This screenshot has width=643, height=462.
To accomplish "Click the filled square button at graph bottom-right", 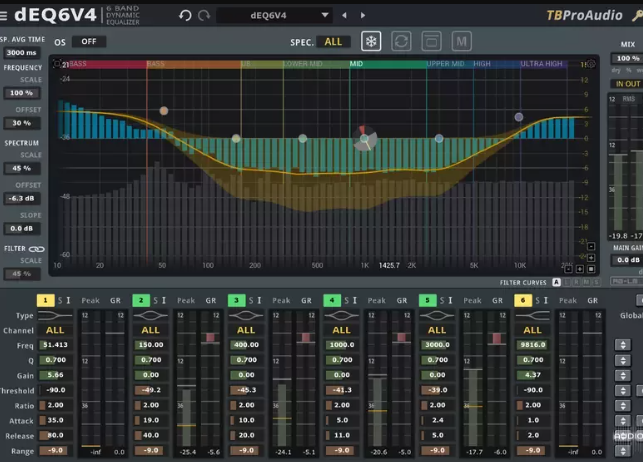I will [591, 269].
